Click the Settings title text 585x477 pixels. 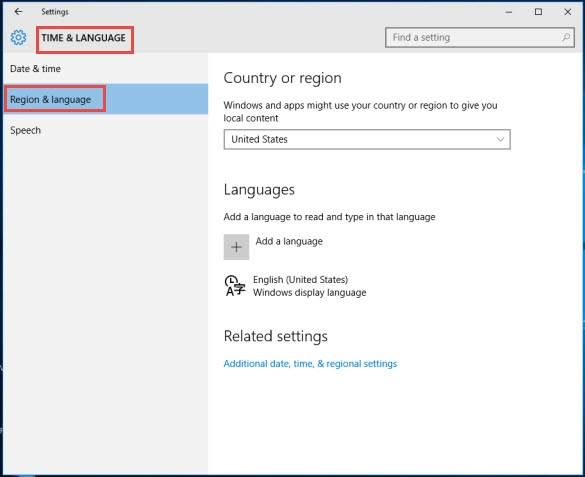tap(55, 12)
